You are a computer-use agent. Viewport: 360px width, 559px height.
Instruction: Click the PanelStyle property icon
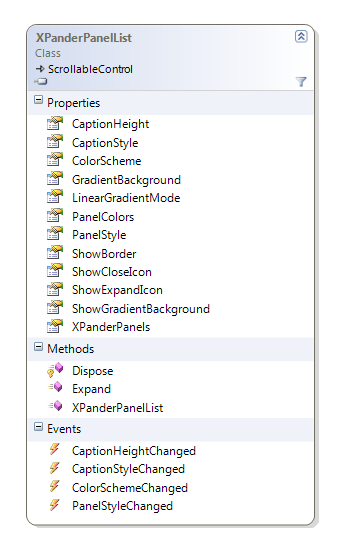pyautogui.click(x=55, y=234)
